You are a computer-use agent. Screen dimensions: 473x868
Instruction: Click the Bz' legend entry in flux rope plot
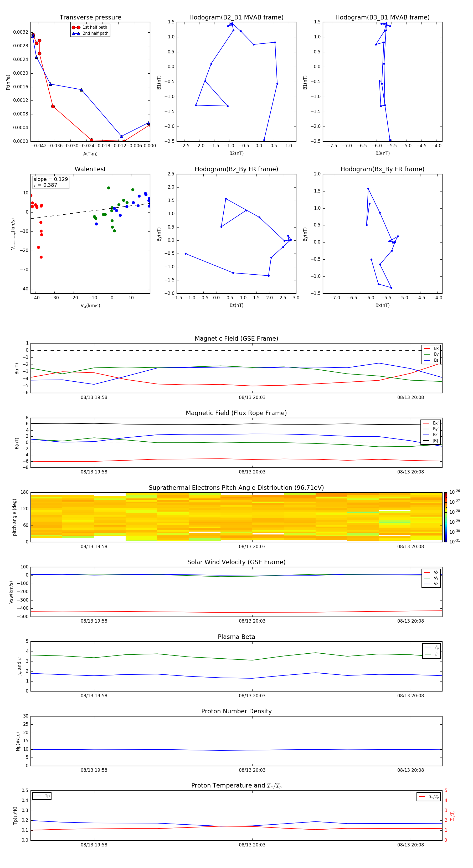coord(431,435)
